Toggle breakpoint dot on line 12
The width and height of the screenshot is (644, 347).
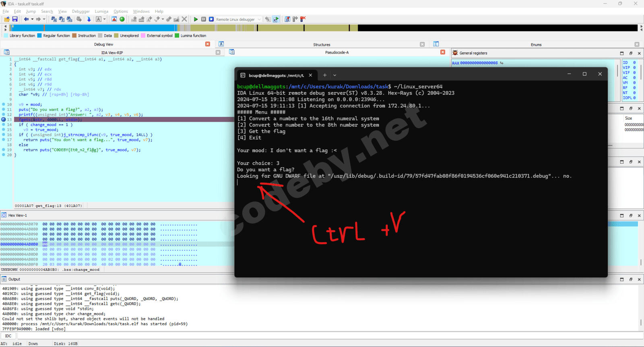tap(4, 114)
